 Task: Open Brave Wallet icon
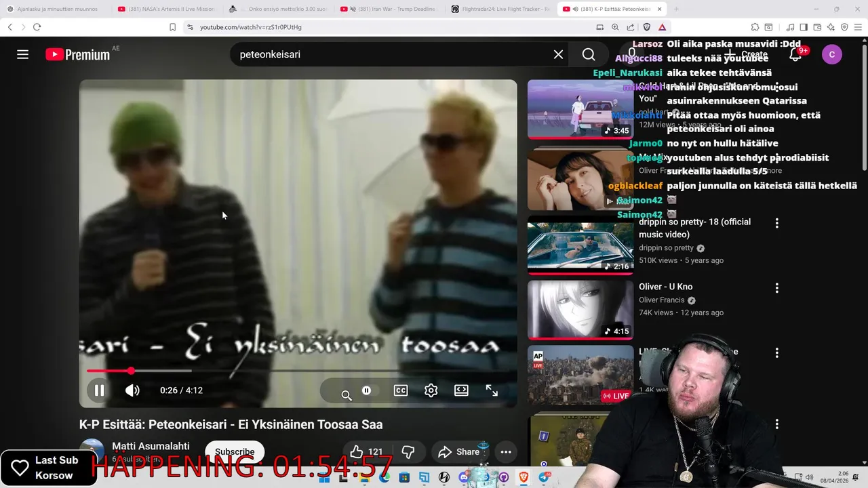817,27
